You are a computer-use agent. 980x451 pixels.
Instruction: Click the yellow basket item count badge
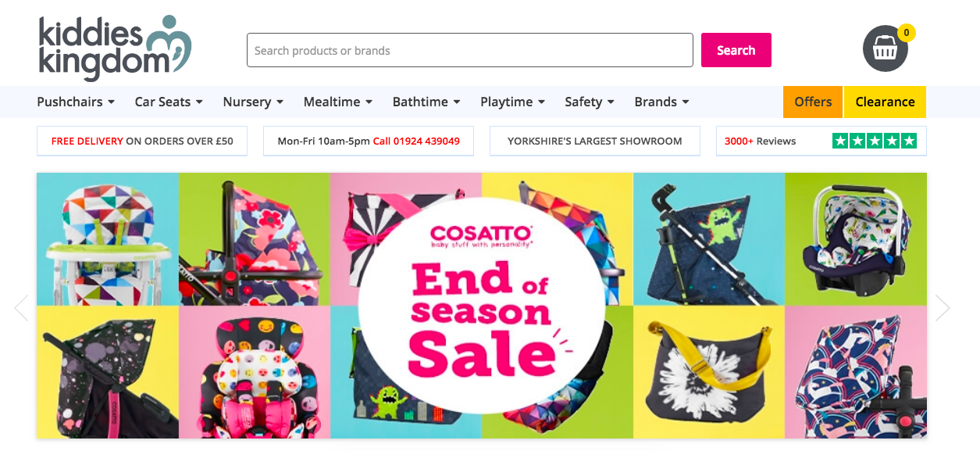(x=906, y=33)
